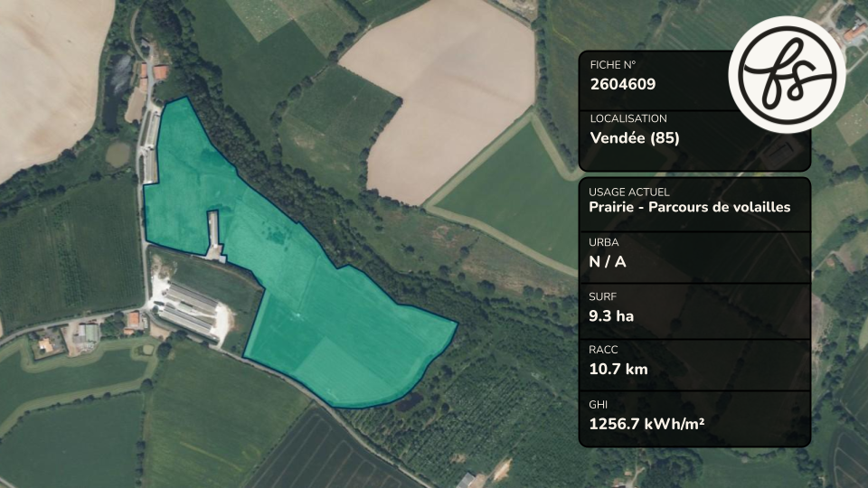Click the SURF label

603,296
